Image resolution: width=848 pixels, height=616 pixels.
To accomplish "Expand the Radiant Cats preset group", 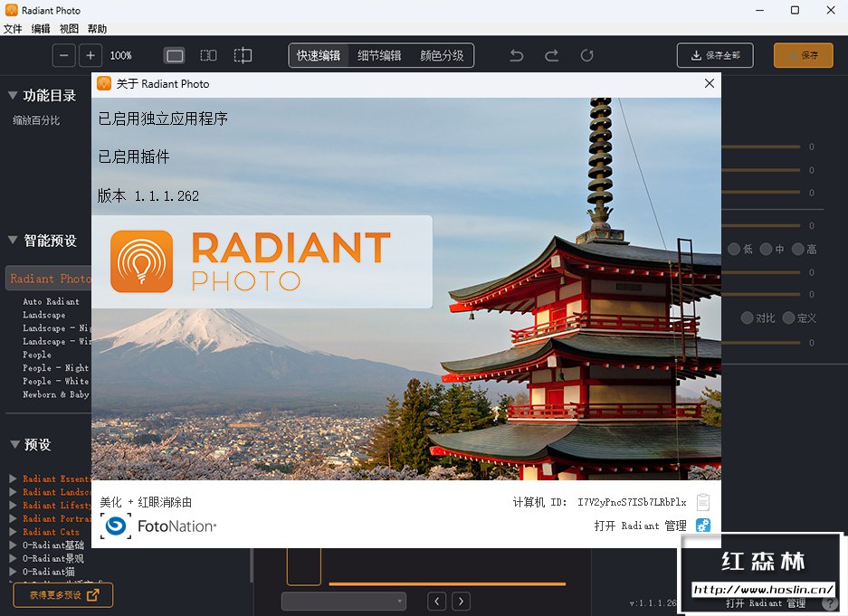I will click(13, 532).
